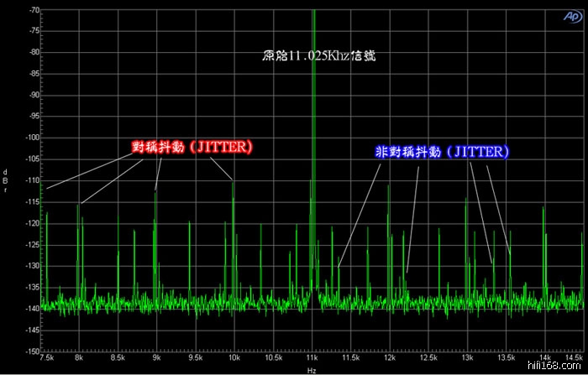Select the 11k frequency axis tick label
The width and height of the screenshot is (588, 375).
click(x=312, y=357)
